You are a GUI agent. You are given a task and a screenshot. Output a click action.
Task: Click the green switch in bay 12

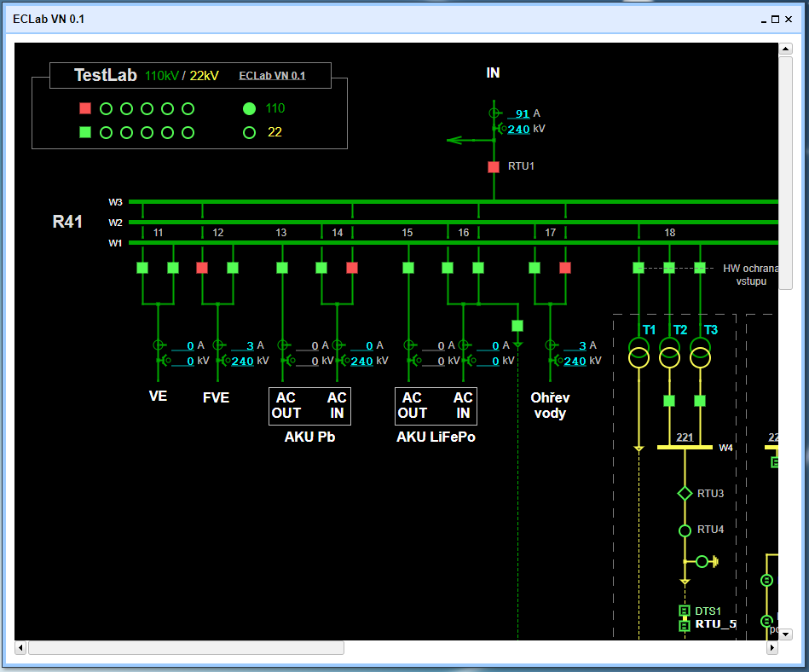click(x=233, y=268)
